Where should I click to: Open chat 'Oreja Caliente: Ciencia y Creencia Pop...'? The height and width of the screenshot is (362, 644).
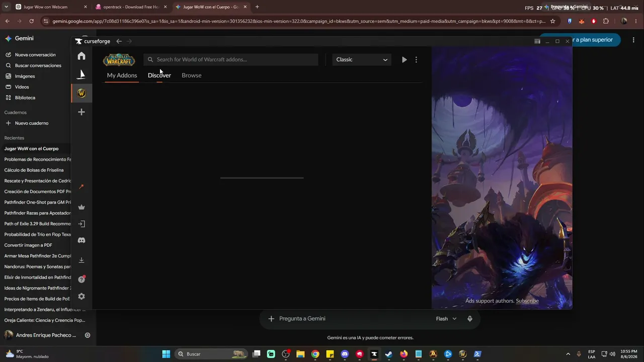pos(45,320)
